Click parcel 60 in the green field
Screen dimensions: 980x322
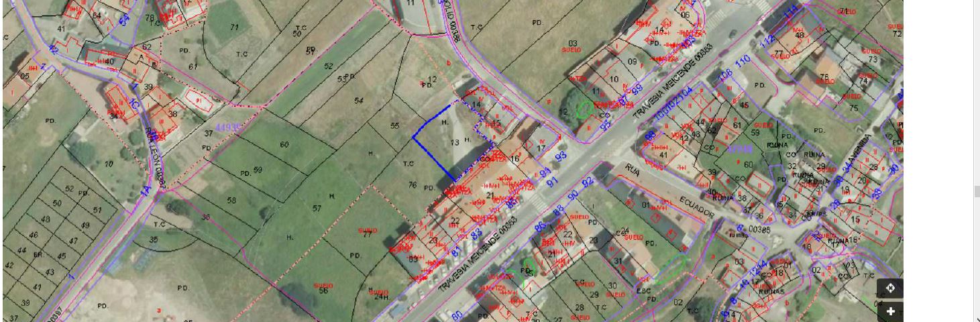[284, 146]
